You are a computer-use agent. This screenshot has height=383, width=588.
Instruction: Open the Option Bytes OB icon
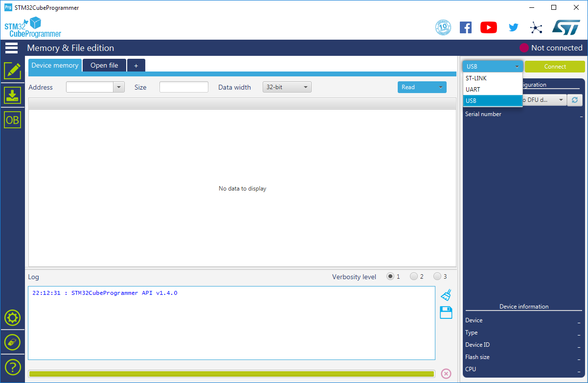pyautogui.click(x=12, y=120)
